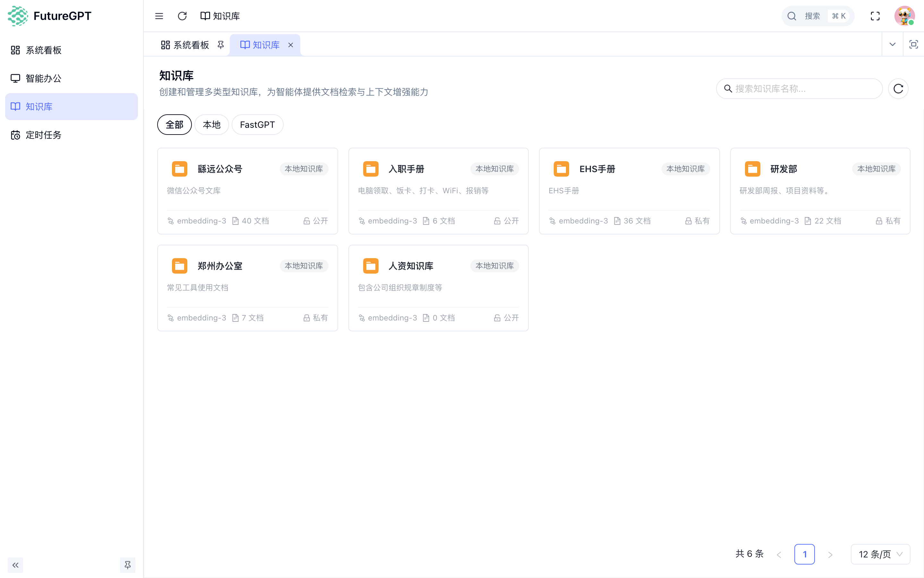Reload the page with the top bar refresh icon
The image size is (924, 578).
(182, 16)
